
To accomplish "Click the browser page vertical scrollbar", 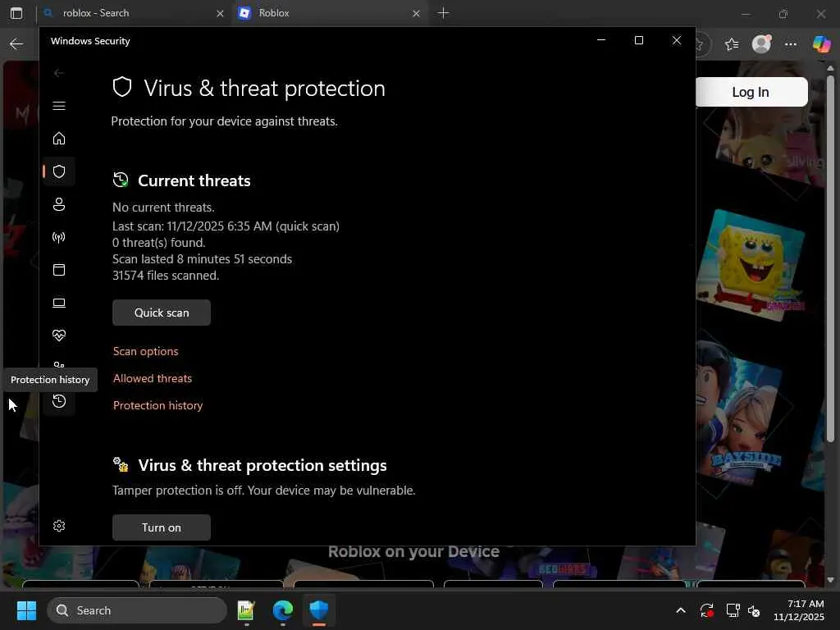I will pyautogui.click(x=830, y=258).
